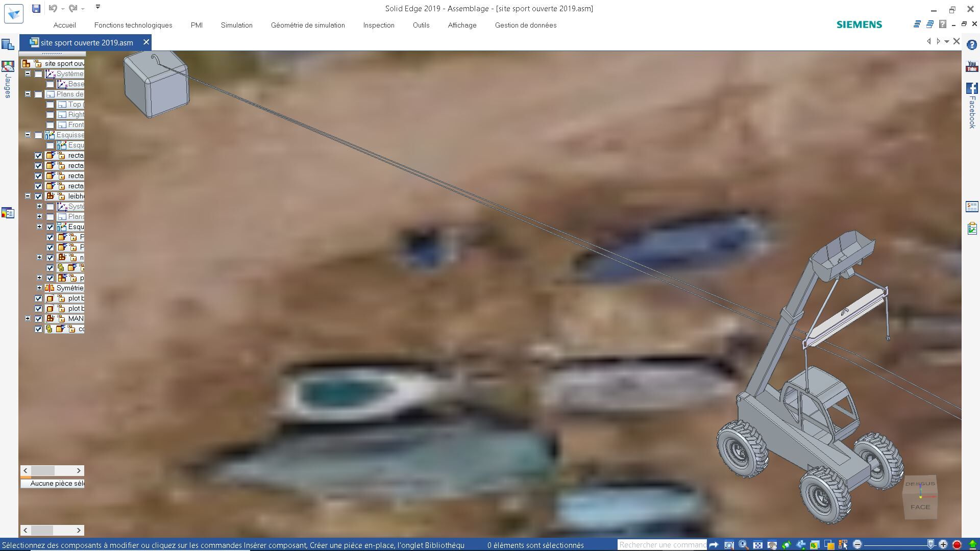Click the Fit view icon in status bar
980x551 pixels.
click(758, 544)
